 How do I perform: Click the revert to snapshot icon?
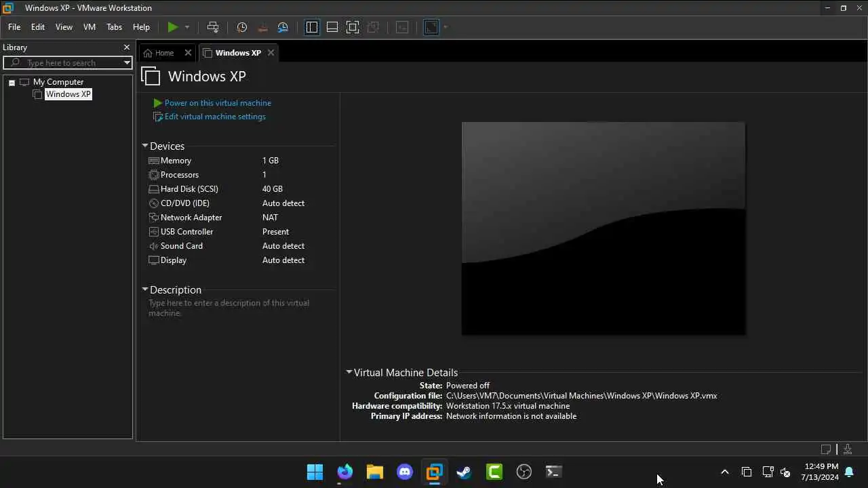click(x=262, y=27)
